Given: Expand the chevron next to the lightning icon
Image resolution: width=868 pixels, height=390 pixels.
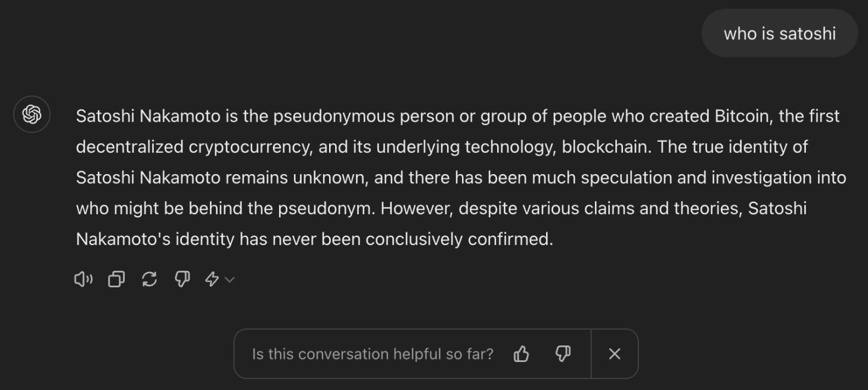Looking at the screenshot, I should [x=230, y=280].
